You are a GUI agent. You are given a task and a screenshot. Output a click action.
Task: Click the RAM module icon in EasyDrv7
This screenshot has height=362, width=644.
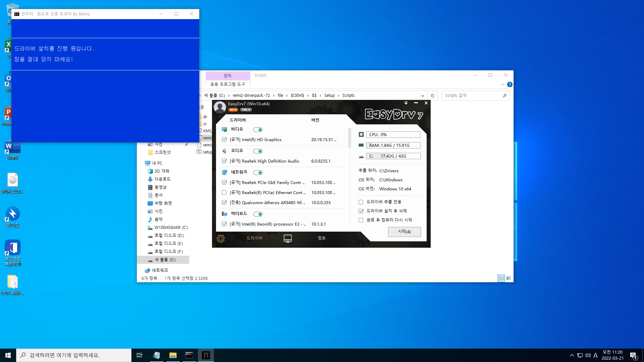pos(361,145)
